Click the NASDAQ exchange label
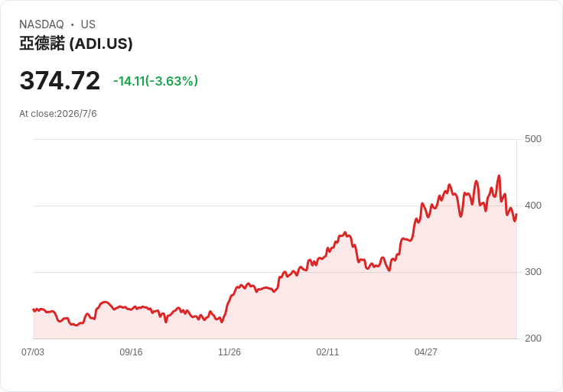This screenshot has height=392, width=563. 41,24
